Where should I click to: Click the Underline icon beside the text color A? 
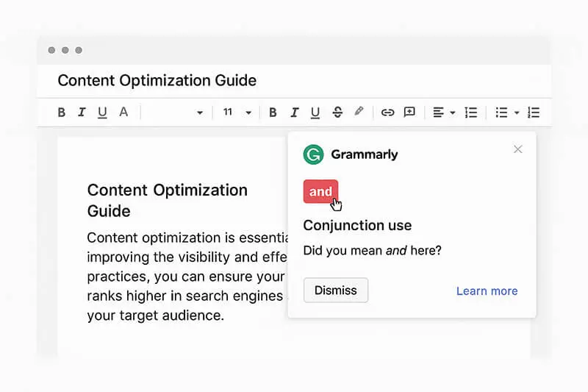pos(102,113)
